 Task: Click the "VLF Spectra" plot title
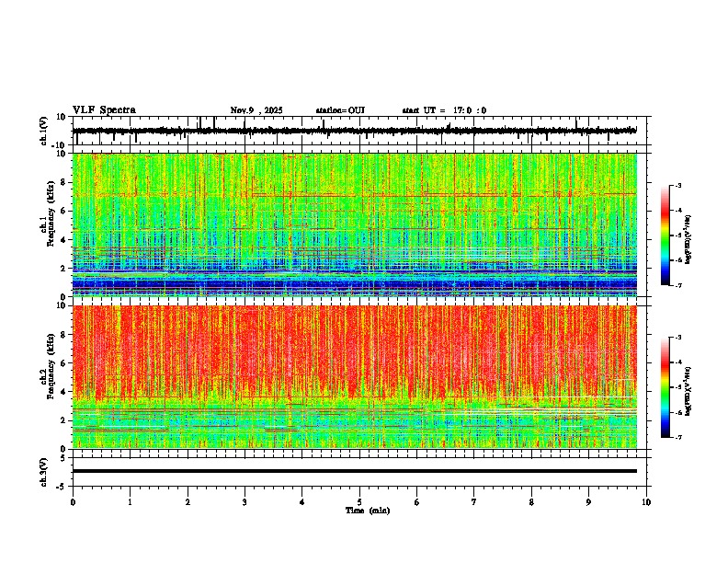click(104, 110)
